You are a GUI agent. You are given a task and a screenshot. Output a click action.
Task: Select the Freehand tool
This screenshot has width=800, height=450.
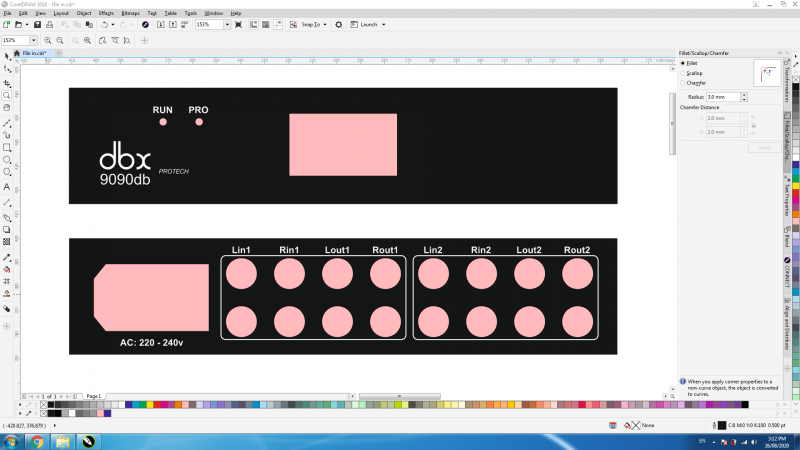pos(7,123)
